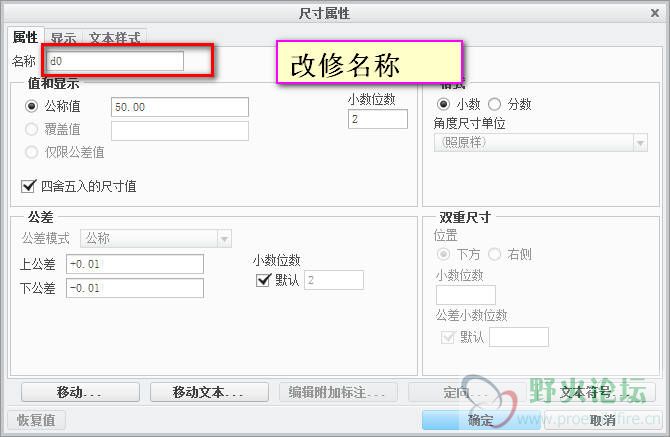Select the 分数 format radio button
Viewport: 670px width, 437px height.
494,104
